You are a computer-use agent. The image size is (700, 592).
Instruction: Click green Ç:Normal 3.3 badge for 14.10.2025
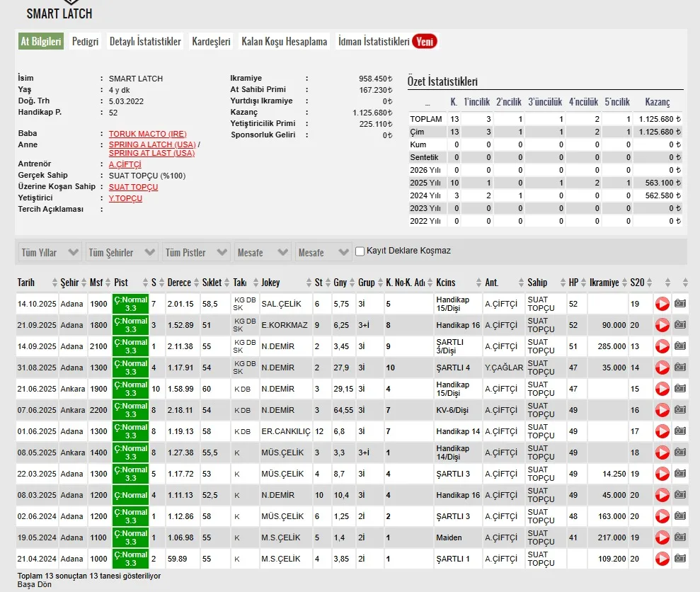pos(130,304)
